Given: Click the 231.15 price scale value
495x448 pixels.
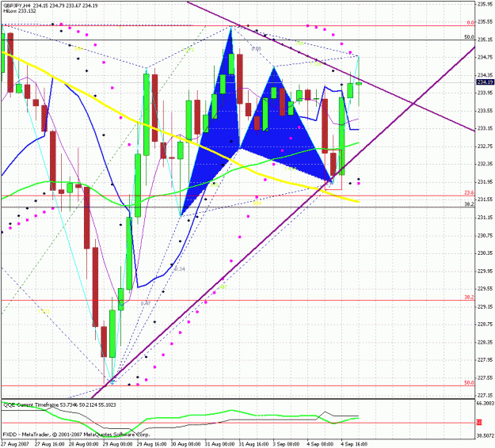Looking at the screenshot, I should click(485, 218).
